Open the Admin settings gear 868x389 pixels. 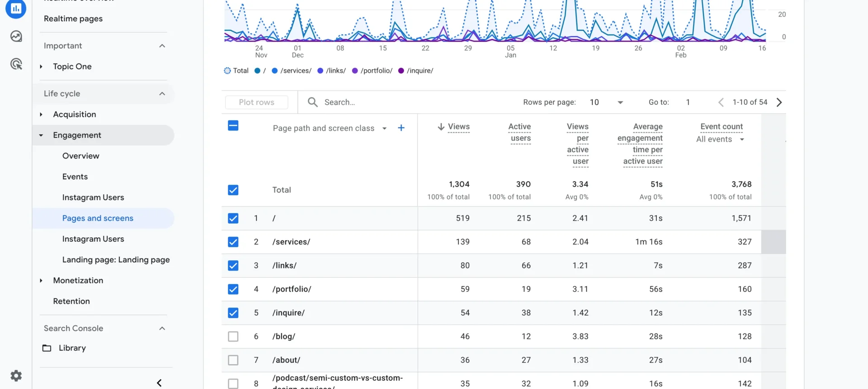(x=16, y=375)
